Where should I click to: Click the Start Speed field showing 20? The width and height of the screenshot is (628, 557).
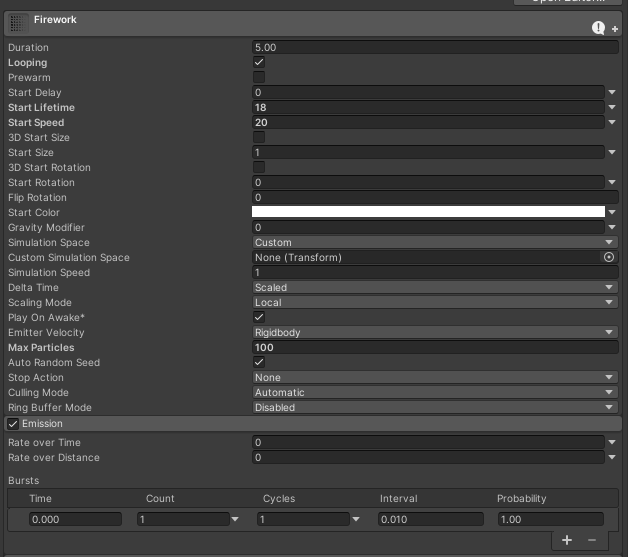click(428, 122)
